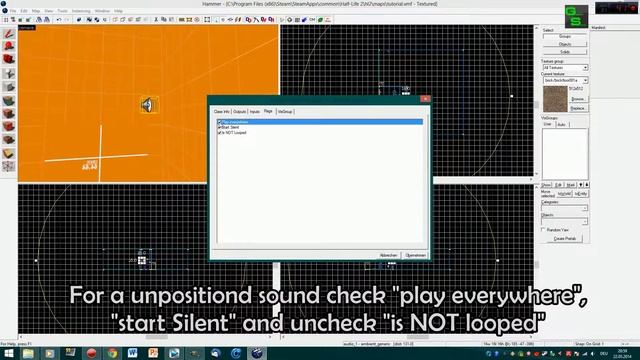Pick the Entity tool

pos(9,73)
